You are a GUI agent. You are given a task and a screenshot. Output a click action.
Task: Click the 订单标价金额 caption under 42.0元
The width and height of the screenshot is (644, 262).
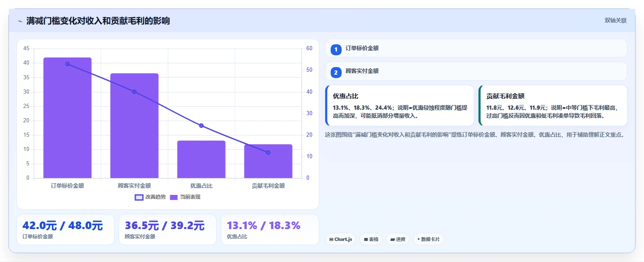point(38,237)
